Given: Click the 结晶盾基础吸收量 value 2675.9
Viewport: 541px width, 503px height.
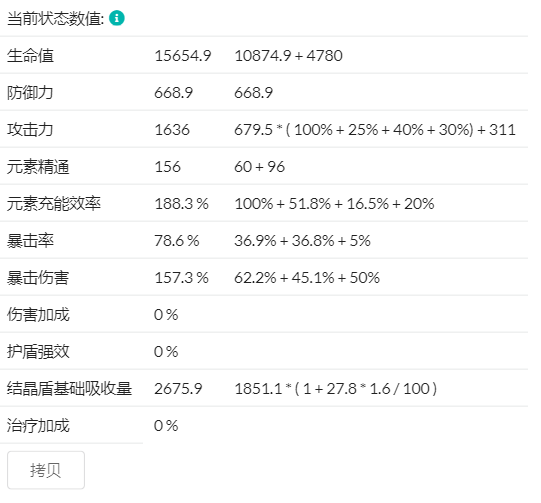Looking at the screenshot, I should (x=178, y=389).
